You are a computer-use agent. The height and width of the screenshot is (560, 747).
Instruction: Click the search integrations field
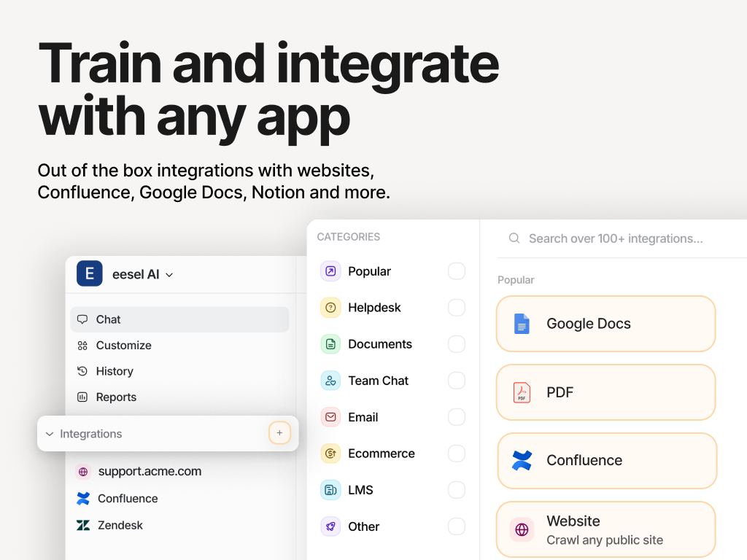616,238
